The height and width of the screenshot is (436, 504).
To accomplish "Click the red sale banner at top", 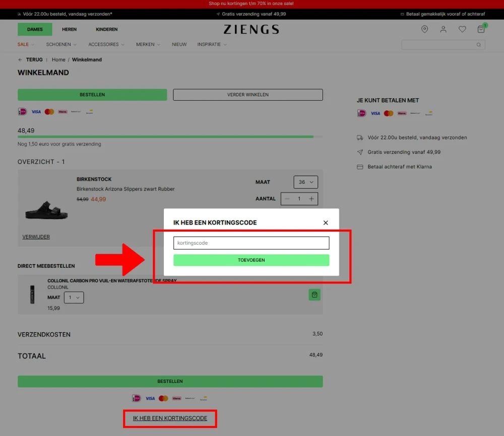I will tap(251, 4).
